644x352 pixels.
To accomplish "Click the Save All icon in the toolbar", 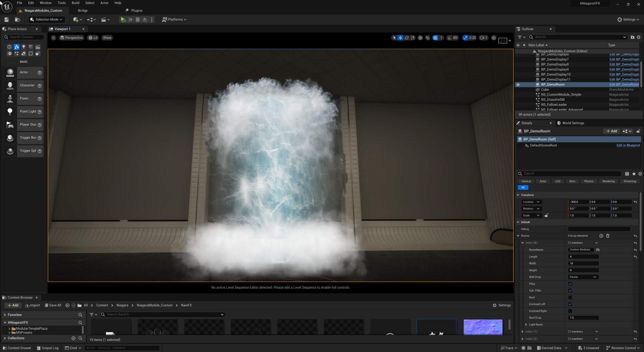I will [x=6, y=19].
